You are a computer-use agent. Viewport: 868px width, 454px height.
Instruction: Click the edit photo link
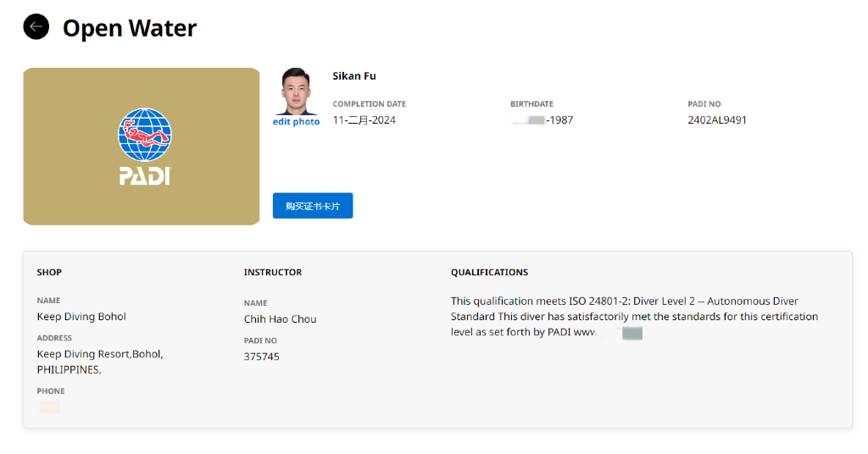[296, 122]
